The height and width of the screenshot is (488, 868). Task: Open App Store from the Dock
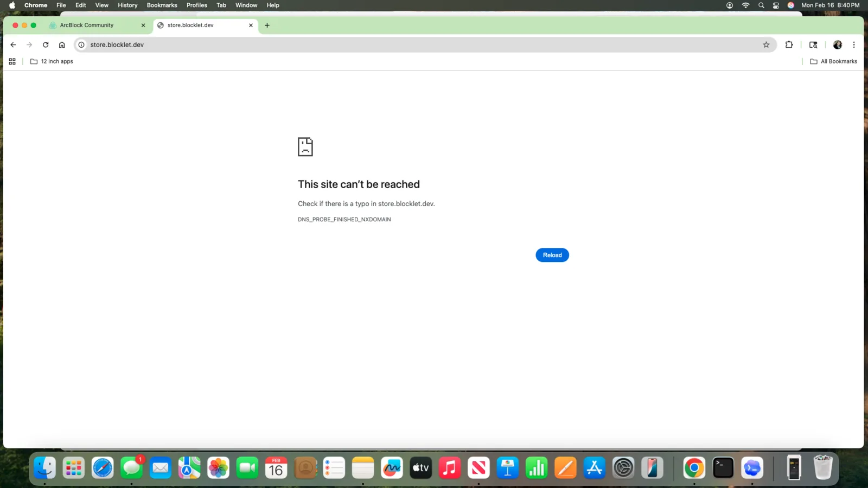tap(595, 468)
